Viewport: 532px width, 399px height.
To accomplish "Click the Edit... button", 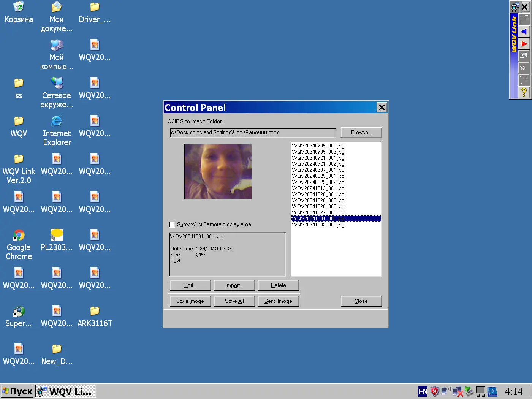I will click(x=190, y=285).
